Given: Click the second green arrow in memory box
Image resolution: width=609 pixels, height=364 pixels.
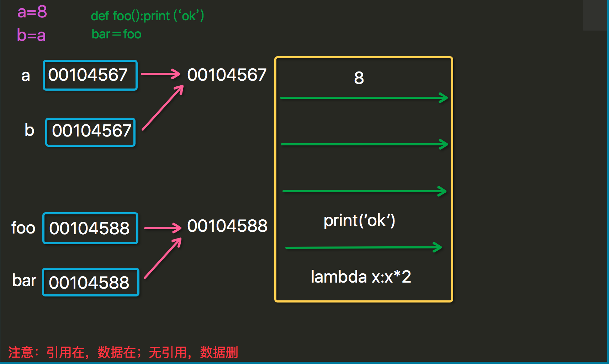Looking at the screenshot, I should [364, 144].
